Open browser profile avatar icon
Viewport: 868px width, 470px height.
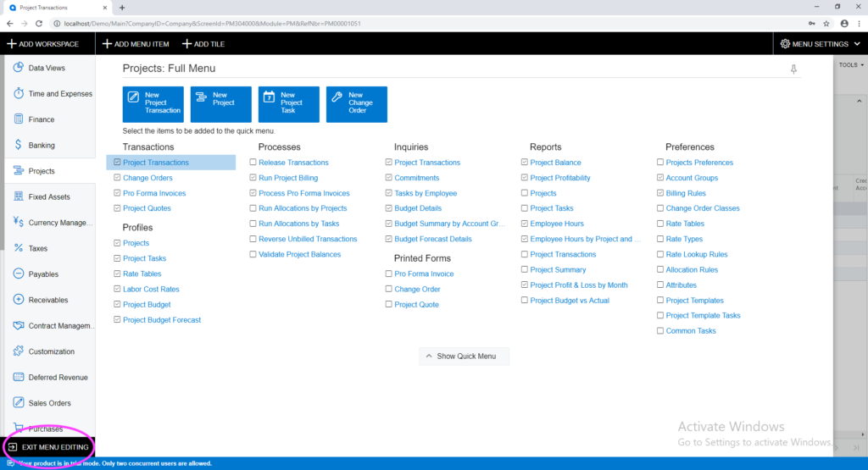[x=844, y=23]
